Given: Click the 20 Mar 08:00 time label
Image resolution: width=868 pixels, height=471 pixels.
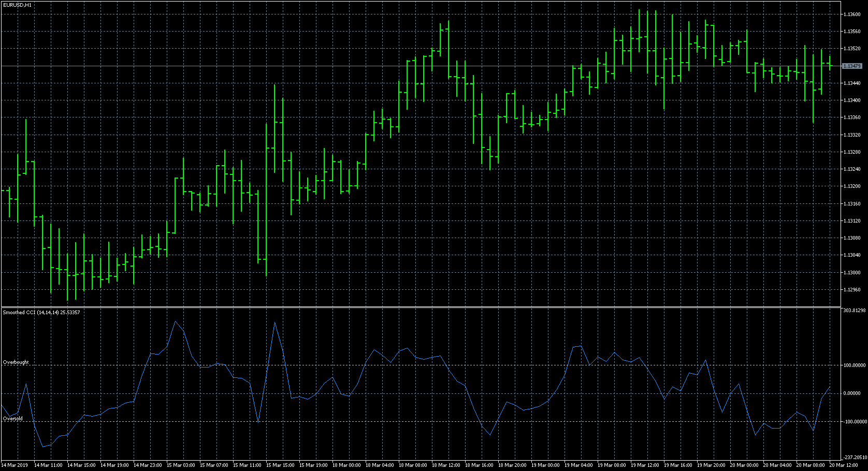Looking at the screenshot, I should point(811,465).
